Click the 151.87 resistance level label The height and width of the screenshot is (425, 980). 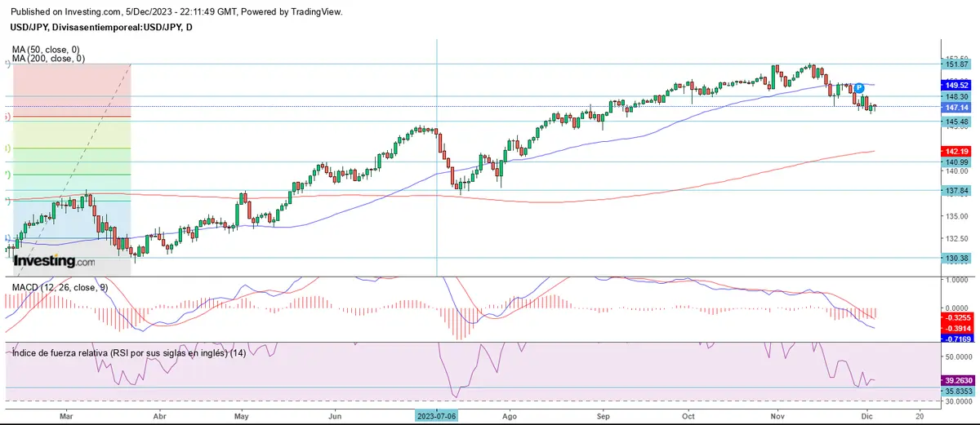click(956, 64)
